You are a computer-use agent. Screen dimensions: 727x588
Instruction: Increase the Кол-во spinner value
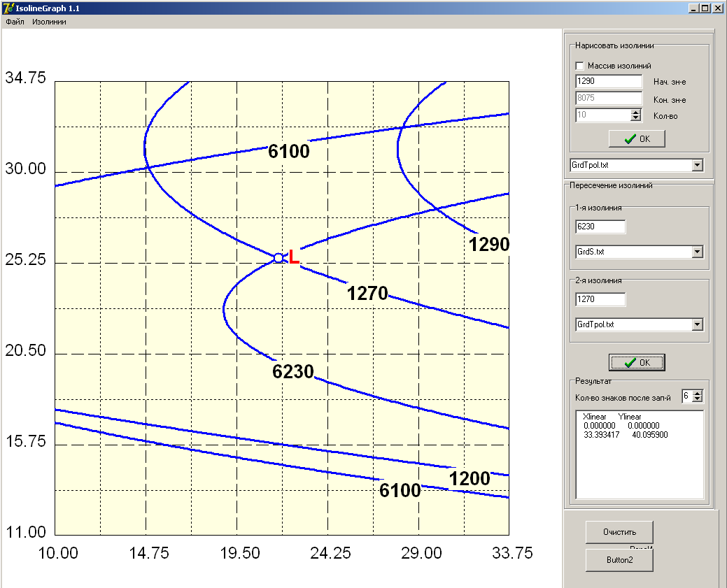coord(635,112)
